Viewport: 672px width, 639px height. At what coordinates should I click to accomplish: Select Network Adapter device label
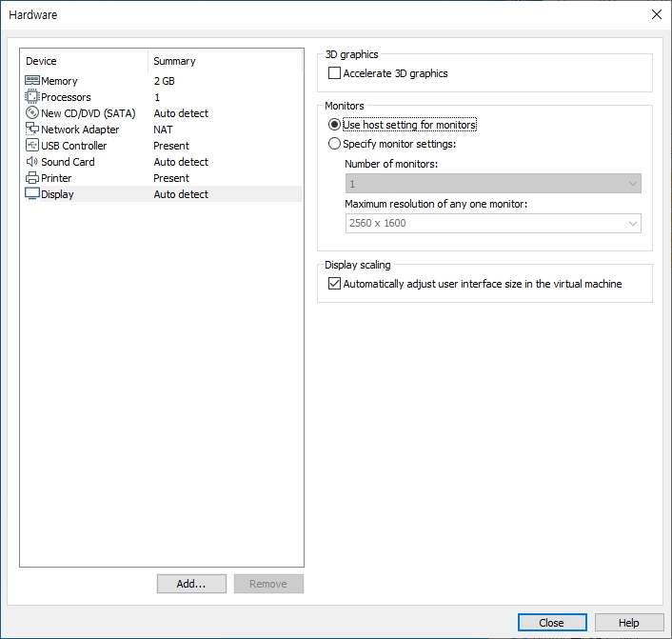coord(80,130)
